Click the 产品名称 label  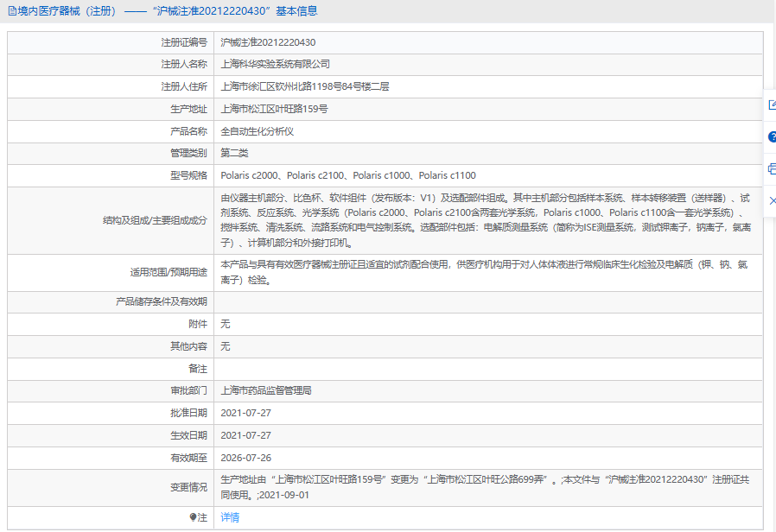(x=188, y=131)
